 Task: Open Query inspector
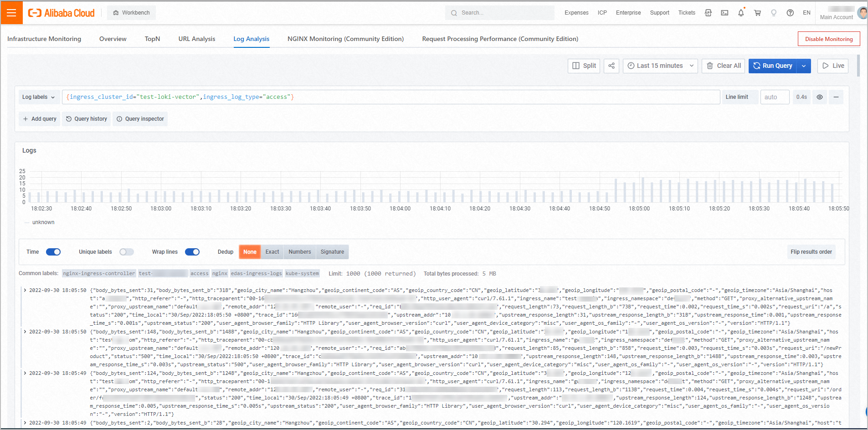click(x=140, y=119)
